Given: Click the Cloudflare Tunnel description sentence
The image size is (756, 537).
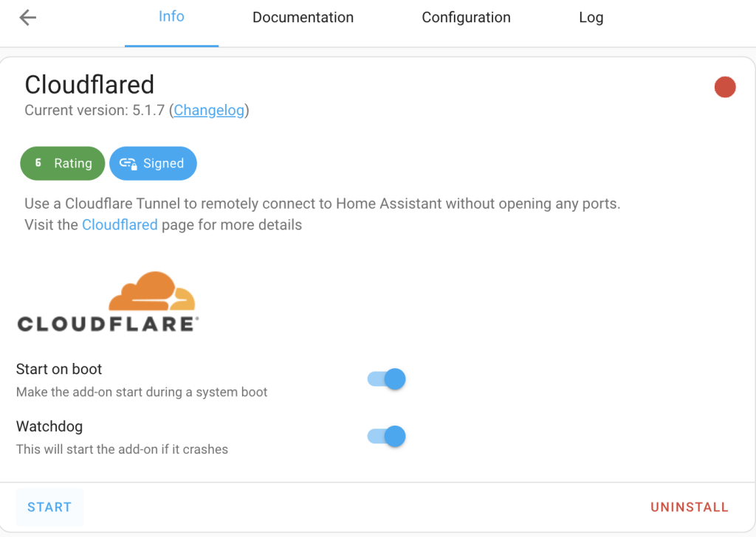Looking at the screenshot, I should 322,204.
